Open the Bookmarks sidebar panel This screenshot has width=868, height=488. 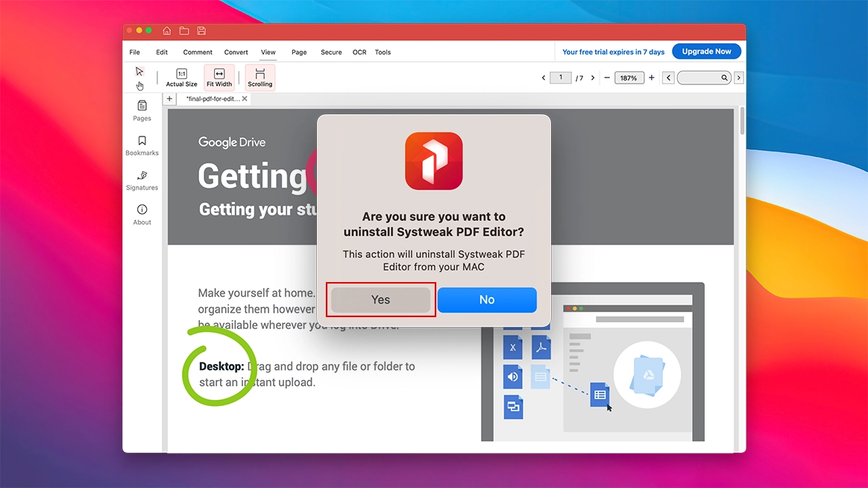pos(142,146)
